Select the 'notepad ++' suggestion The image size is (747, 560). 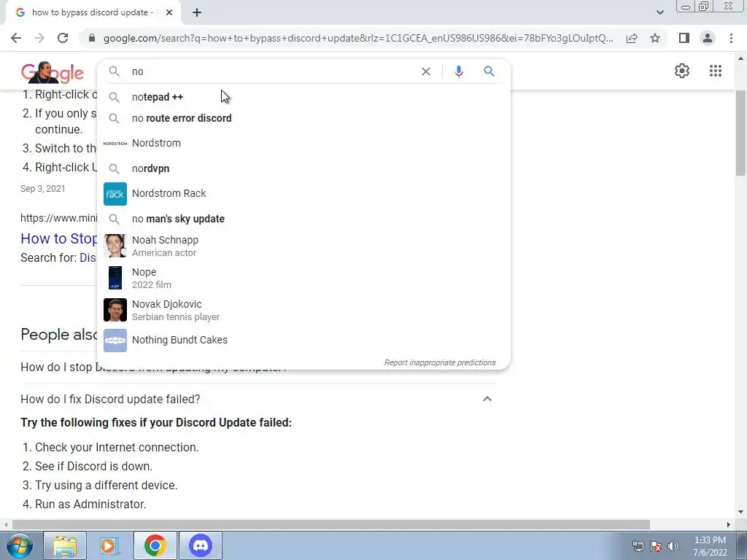point(303,97)
